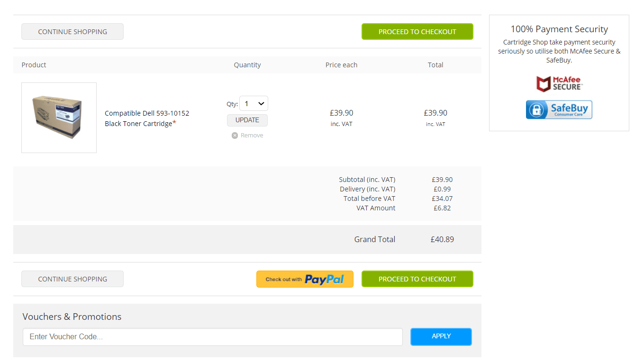Click the red asterisk next to Black Toner Cartridge

pos(175,121)
